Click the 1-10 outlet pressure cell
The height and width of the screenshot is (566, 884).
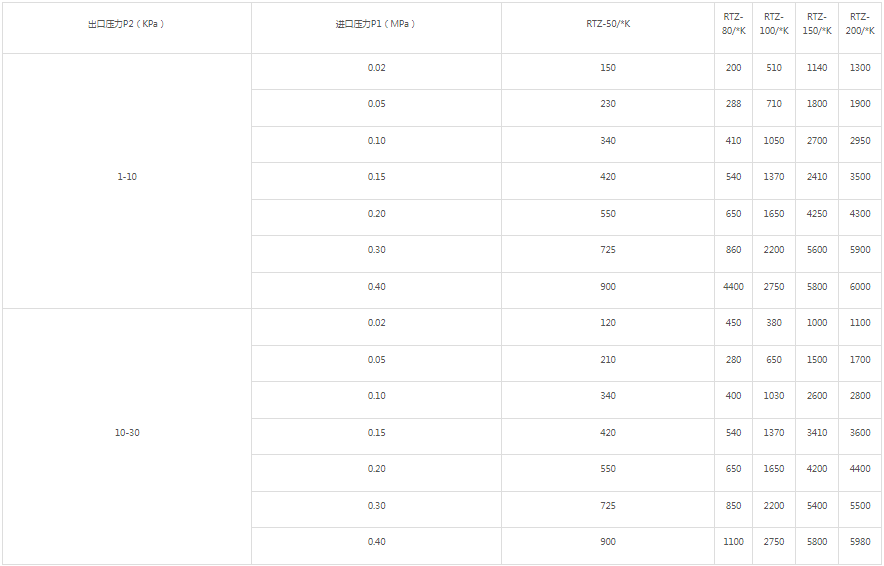[127, 177]
